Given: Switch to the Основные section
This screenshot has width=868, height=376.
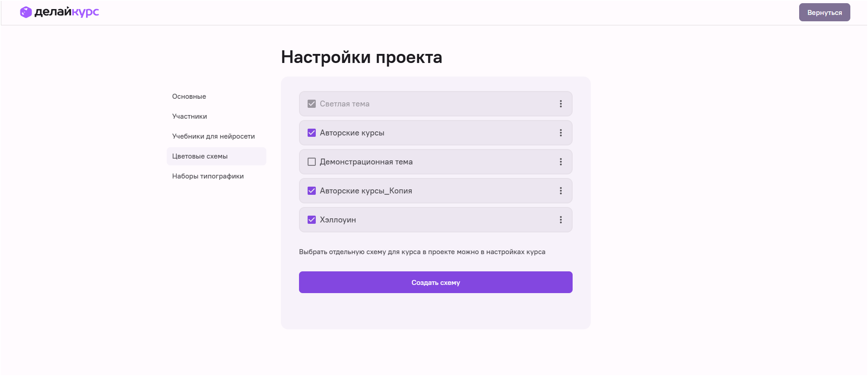Looking at the screenshot, I should 189,96.
